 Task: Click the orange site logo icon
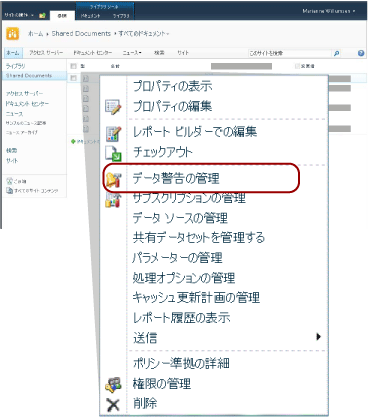[13, 34]
